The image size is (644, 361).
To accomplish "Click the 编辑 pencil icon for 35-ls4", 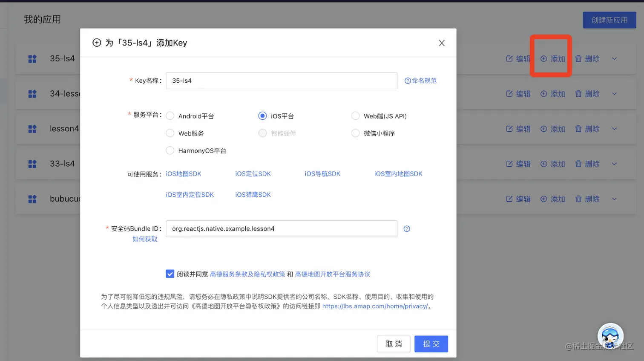I will click(x=509, y=59).
